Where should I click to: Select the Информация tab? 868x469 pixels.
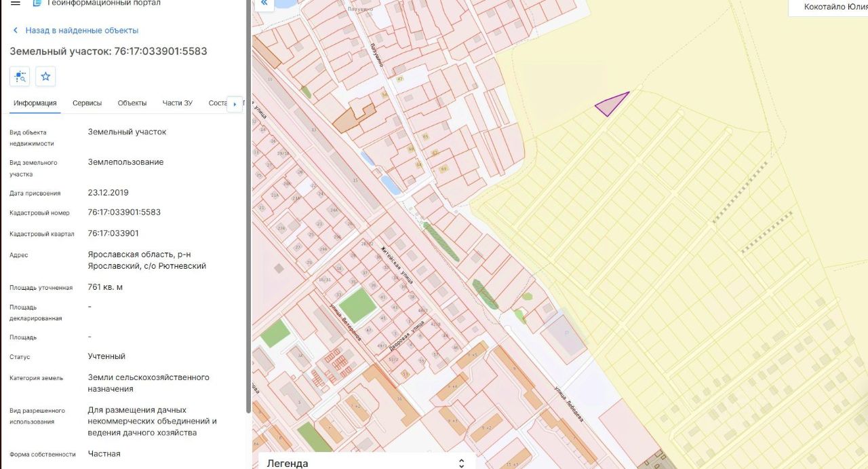(x=35, y=103)
